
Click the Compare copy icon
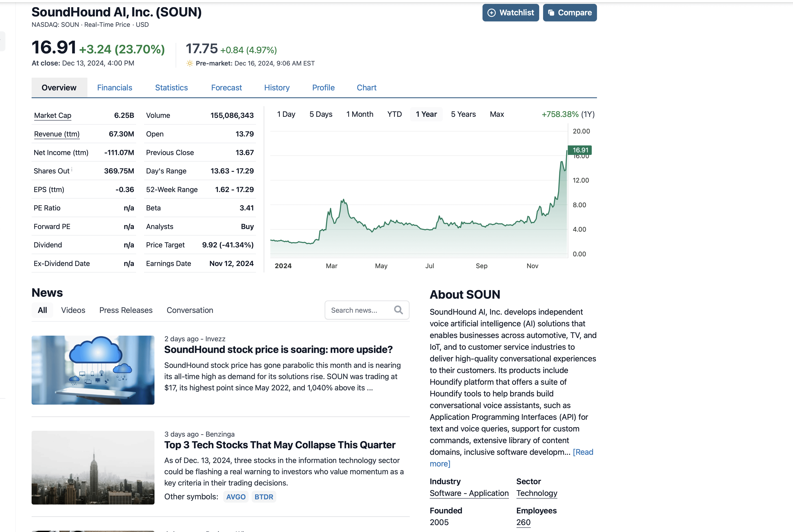pos(551,13)
